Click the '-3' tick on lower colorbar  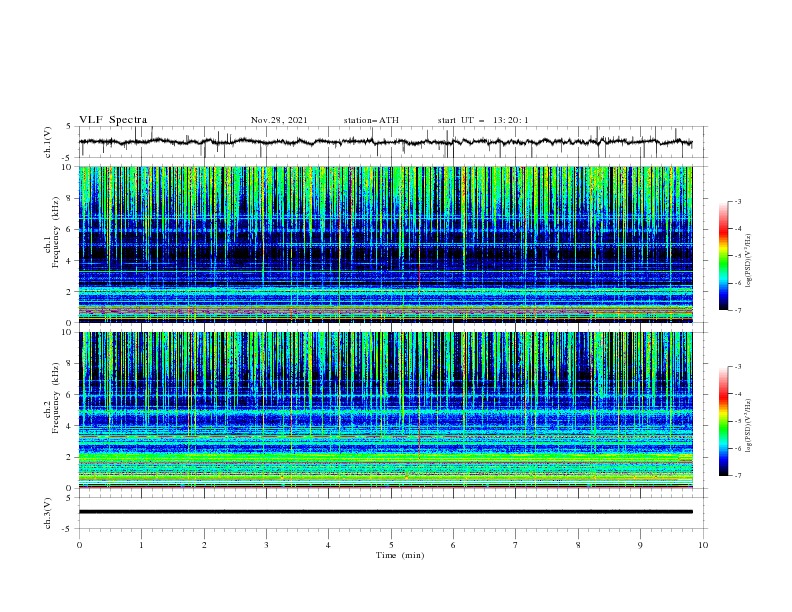[x=737, y=367]
